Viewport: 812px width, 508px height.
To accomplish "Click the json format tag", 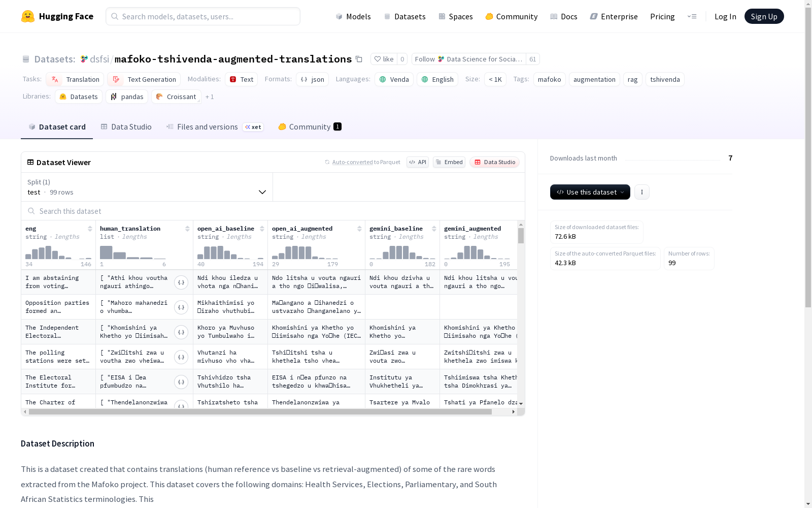I will click(x=312, y=79).
